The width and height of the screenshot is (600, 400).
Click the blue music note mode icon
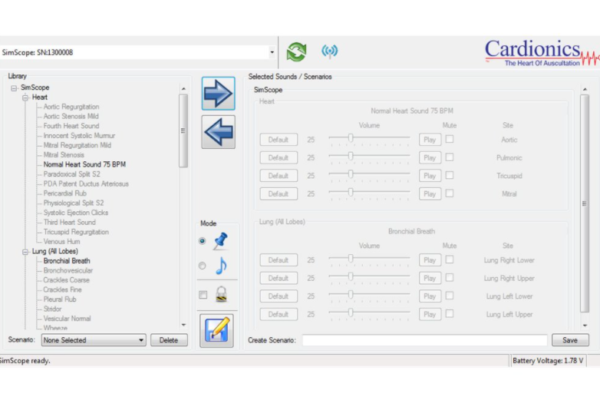(x=221, y=265)
